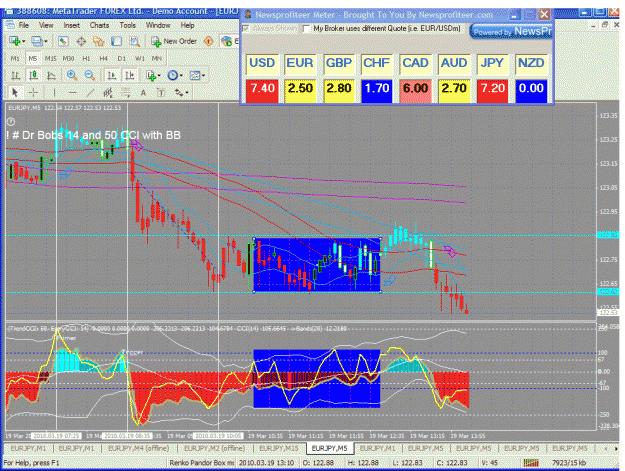Switch to M15 timeframe
This screenshot has height=471, width=625.
(x=50, y=59)
